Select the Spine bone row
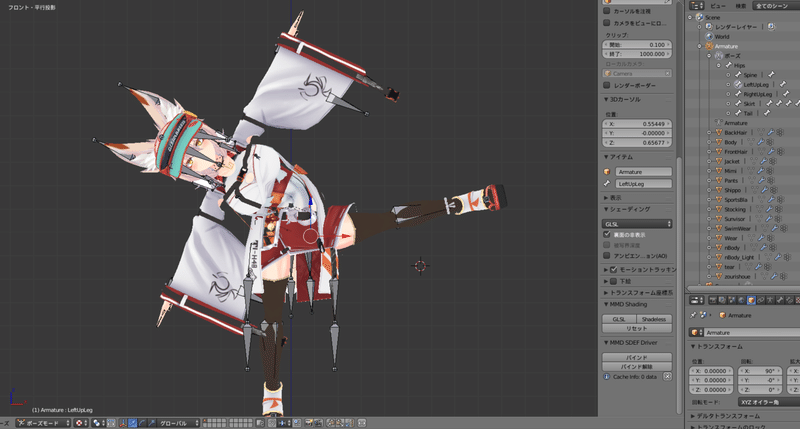Screen dimensions: 800x429 750,75
